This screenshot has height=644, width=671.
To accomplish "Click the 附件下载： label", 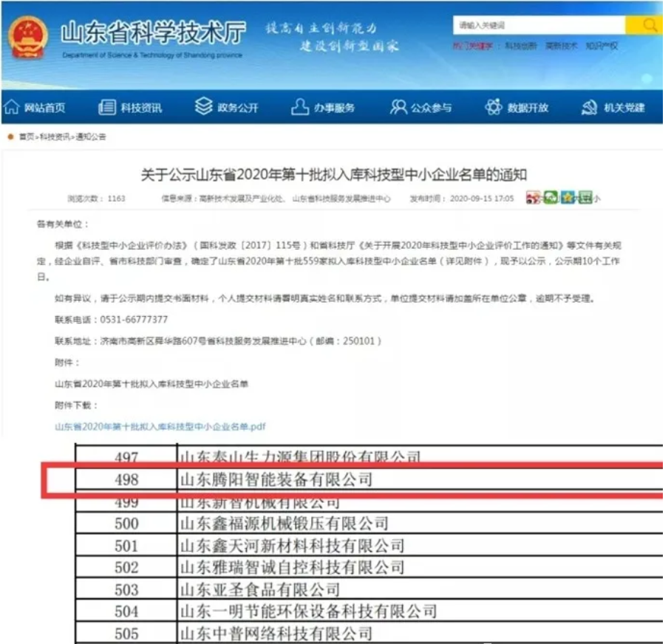I will 76,405.
